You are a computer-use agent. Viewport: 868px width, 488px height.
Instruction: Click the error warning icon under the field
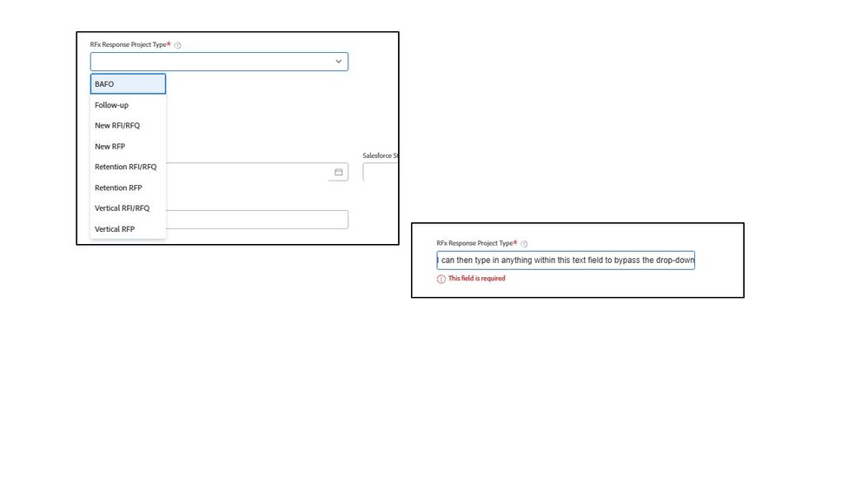coord(441,279)
